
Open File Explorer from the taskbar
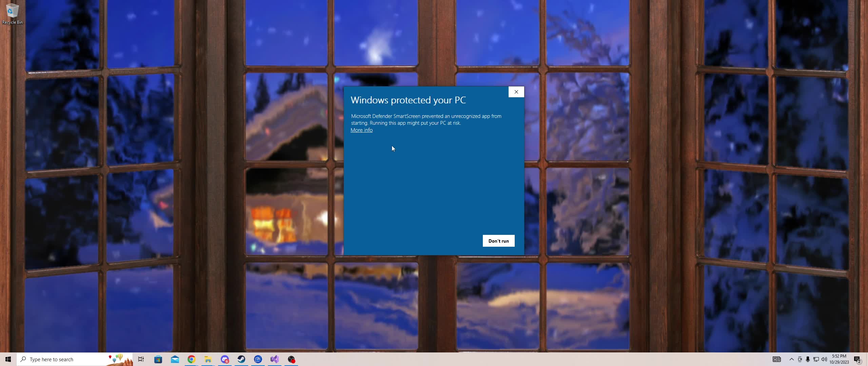[x=208, y=359]
